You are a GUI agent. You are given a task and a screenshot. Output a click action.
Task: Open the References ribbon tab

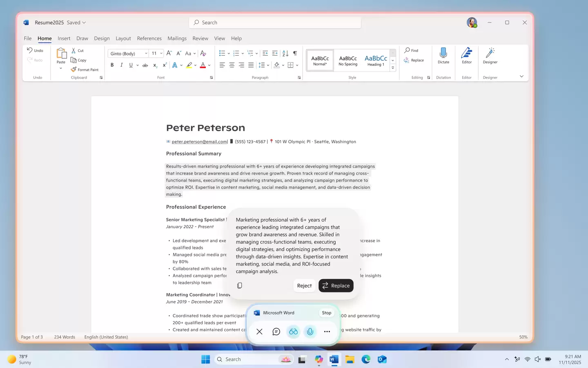149,38
